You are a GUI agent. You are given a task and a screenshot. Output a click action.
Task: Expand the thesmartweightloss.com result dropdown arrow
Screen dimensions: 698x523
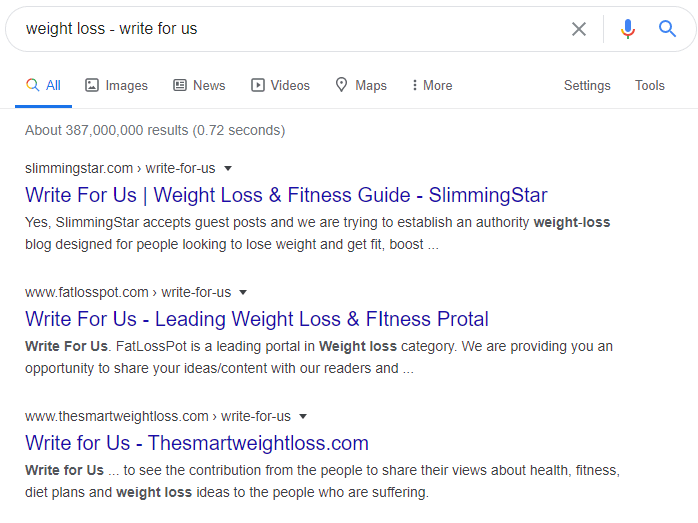point(303,417)
